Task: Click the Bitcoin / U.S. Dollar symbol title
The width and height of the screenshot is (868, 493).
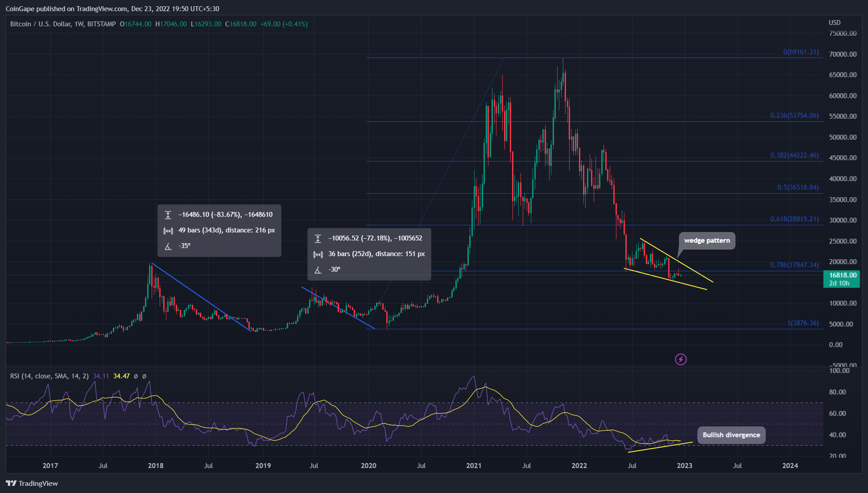Action: point(41,24)
